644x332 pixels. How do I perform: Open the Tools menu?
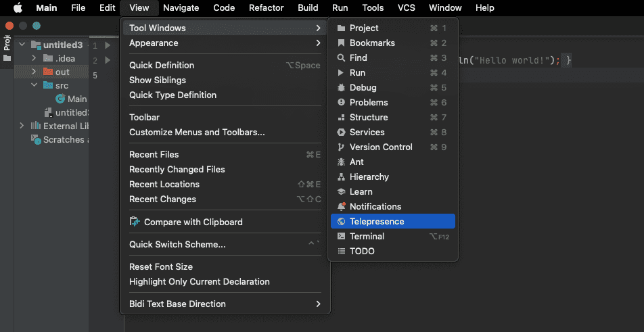click(x=373, y=8)
